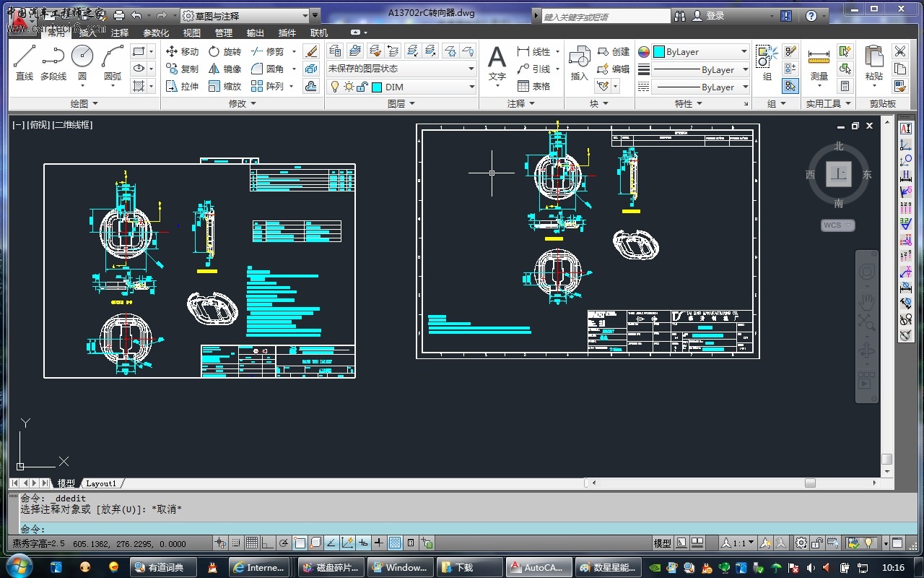Click the Paste (粘贴) icon

pos(874,63)
